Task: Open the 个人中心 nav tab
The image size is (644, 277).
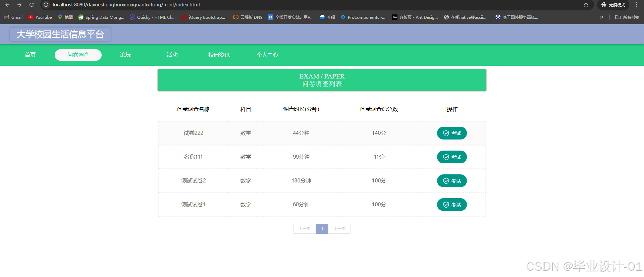Action: [267, 55]
